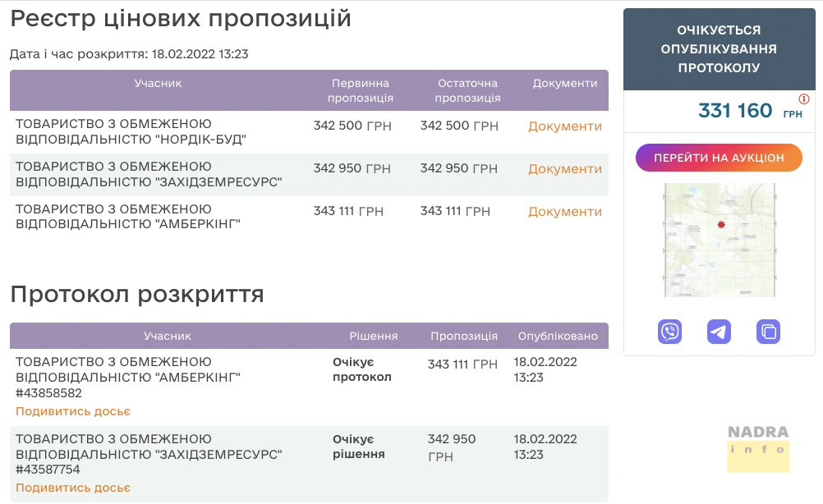823x504 pixels.
Task: Click the 'Рішення' column header
Action: click(374, 336)
